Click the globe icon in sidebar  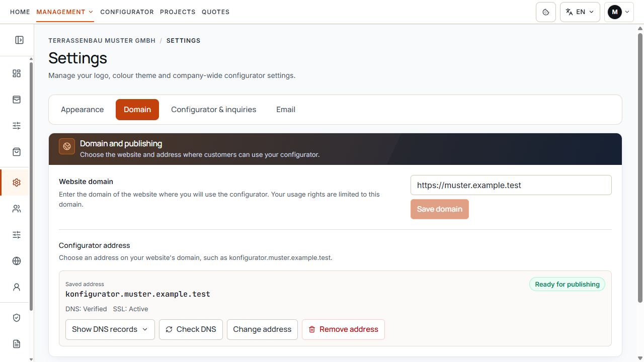pos(17,261)
